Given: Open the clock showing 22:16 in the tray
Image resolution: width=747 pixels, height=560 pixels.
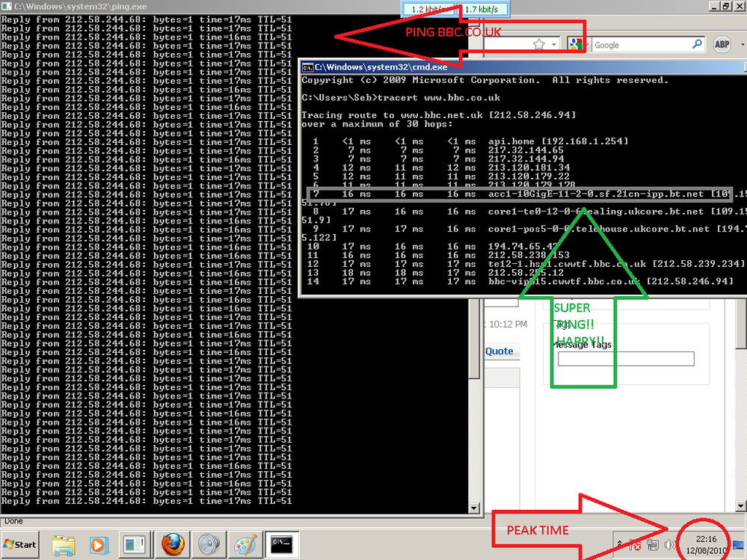Looking at the screenshot, I should [x=707, y=544].
